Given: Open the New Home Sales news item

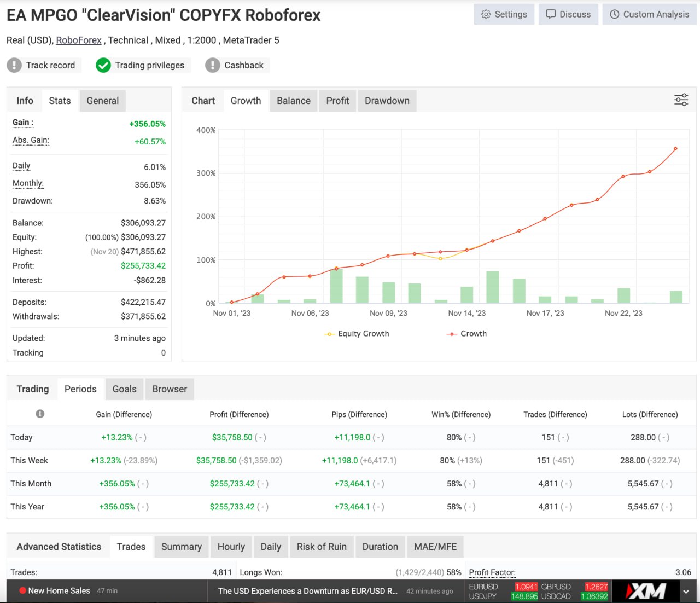Looking at the screenshot, I should coord(59,590).
